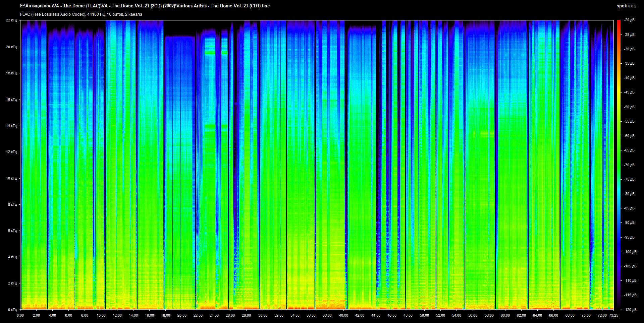Viewport: 644px width, 323px height.
Task: Click the 0:00 time axis marker
Action: (20, 315)
